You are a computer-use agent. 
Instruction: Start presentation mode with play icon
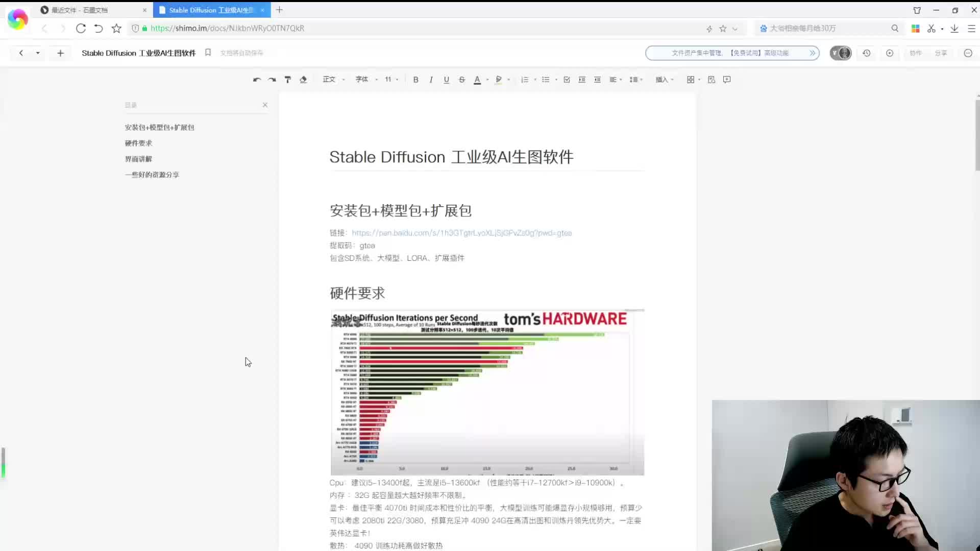point(890,53)
